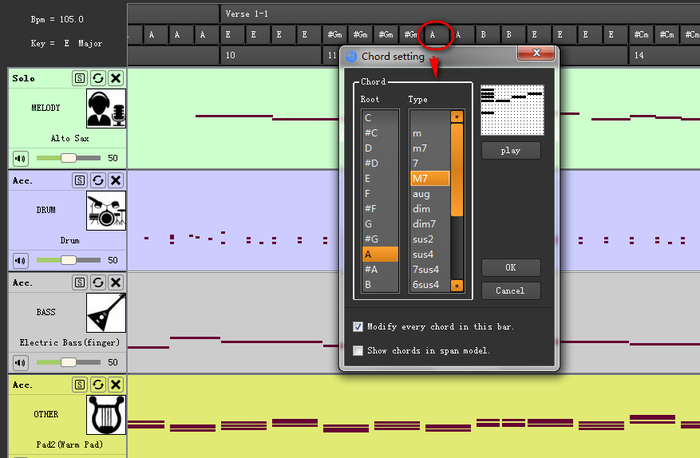700x458 pixels.
Task: Click the Verse 1-1 section header
Action: tap(246, 14)
